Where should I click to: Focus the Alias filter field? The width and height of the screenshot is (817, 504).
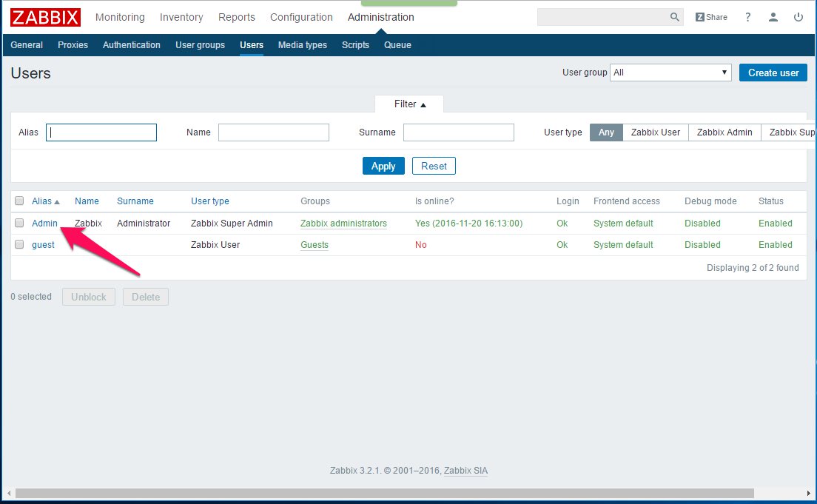(101, 132)
